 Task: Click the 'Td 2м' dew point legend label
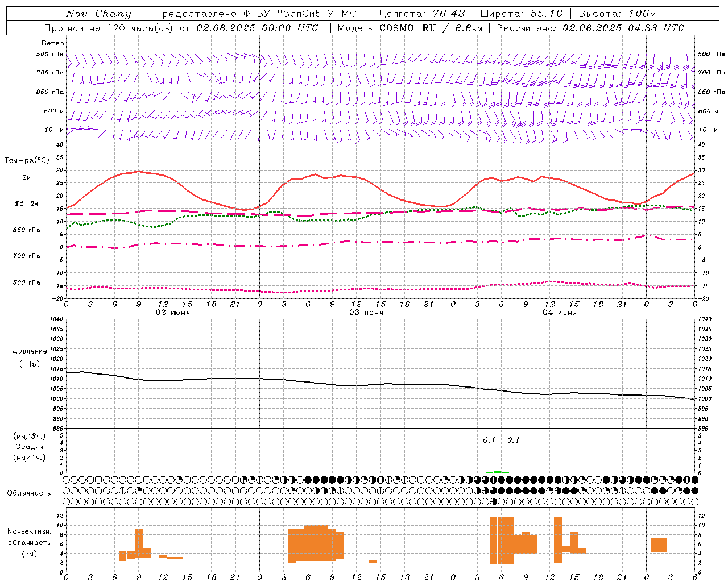tap(27, 203)
